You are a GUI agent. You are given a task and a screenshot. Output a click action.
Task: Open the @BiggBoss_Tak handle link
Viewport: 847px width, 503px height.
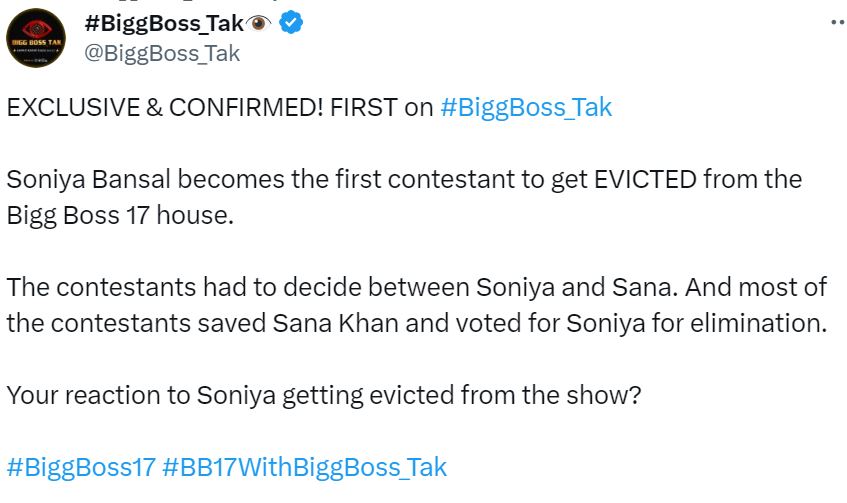(163, 53)
